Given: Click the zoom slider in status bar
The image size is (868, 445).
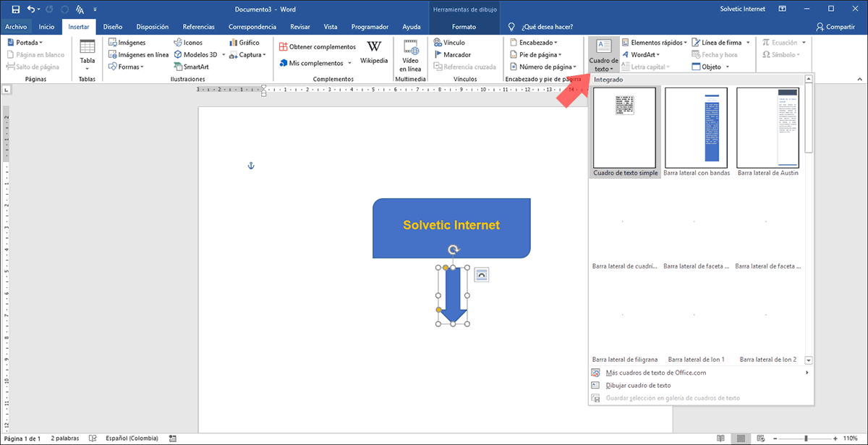Looking at the screenshot, I should point(807,438).
